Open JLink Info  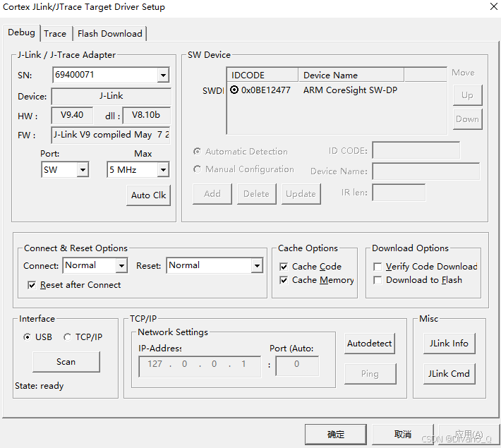[x=449, y=344]
